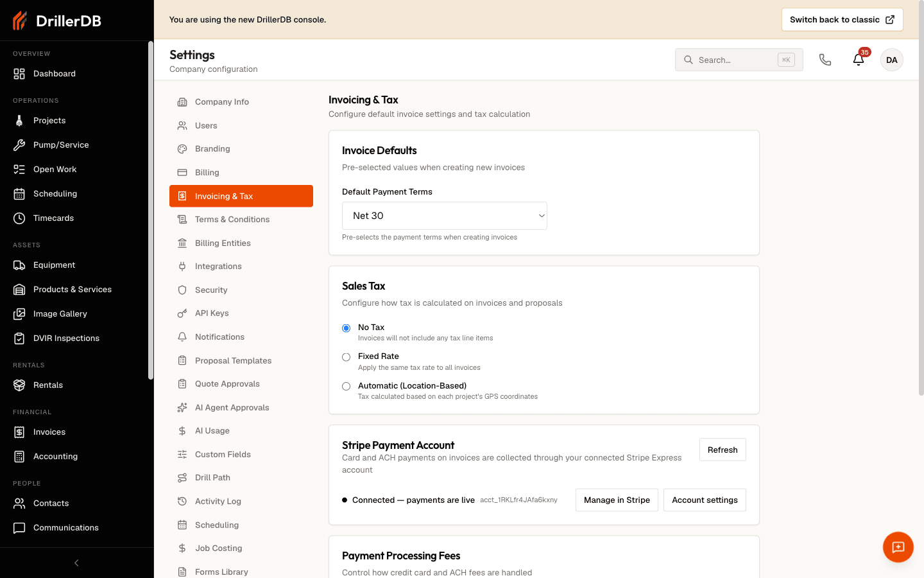Screen dimensions: 924x578
Task: Click the Equipment truck icon
Action: (x=19, y=265)
